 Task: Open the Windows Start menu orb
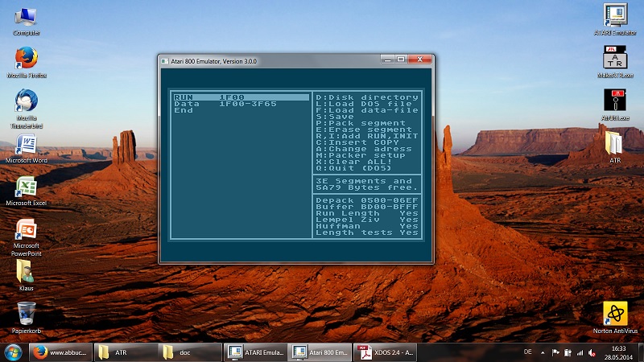pos(13,352)
